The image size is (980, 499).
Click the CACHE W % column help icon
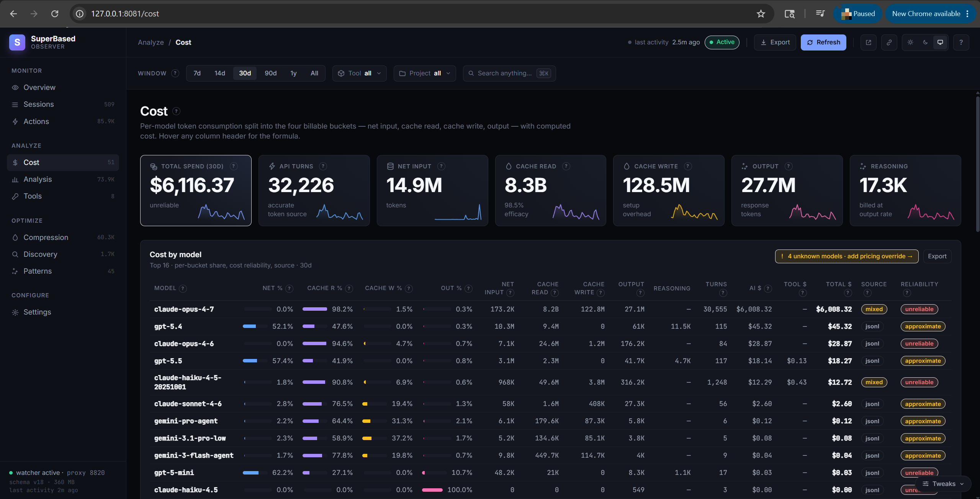tap(409, 289)
